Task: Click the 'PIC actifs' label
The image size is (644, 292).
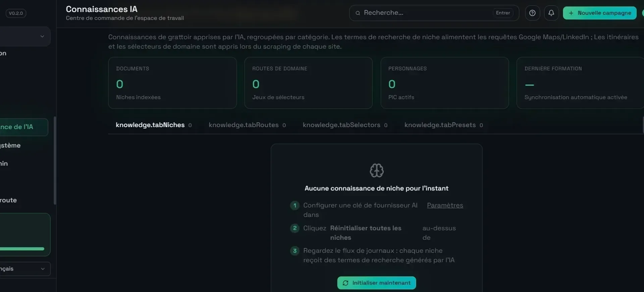Action: 401,97
